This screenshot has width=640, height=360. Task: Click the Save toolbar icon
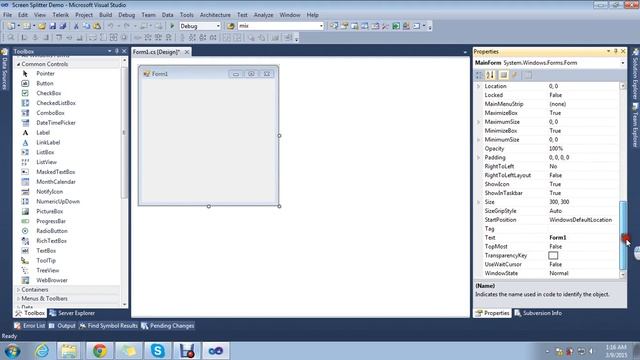pos(53,26)
